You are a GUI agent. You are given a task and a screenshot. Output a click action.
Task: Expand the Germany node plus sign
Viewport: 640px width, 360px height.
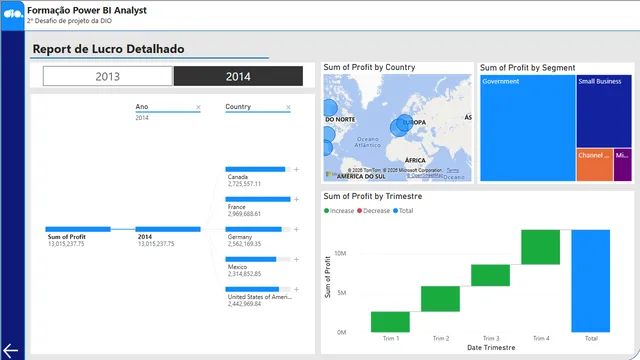[296, 229]
